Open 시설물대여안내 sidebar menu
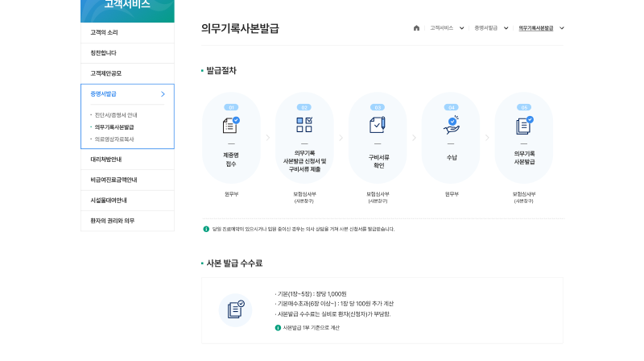The height and width of the screenshot is (361, 644). (x=127, y=201)
